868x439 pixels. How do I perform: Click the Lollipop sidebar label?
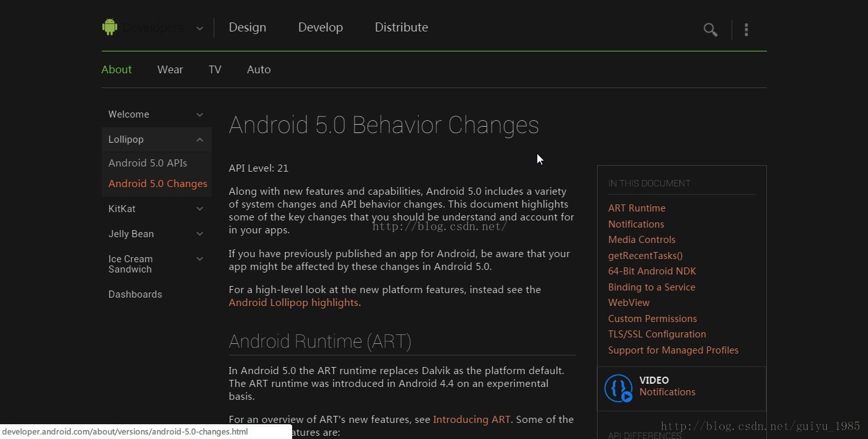tap(126, 139)
